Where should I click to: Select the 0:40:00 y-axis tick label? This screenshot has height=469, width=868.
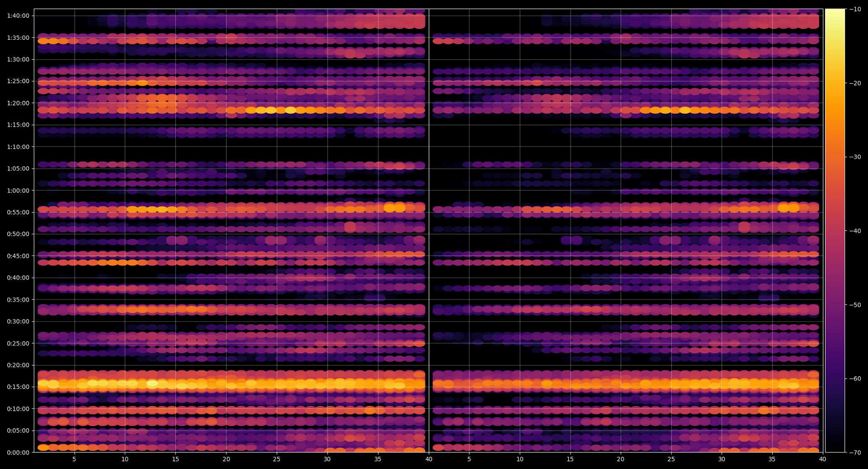tap(18, 278)
